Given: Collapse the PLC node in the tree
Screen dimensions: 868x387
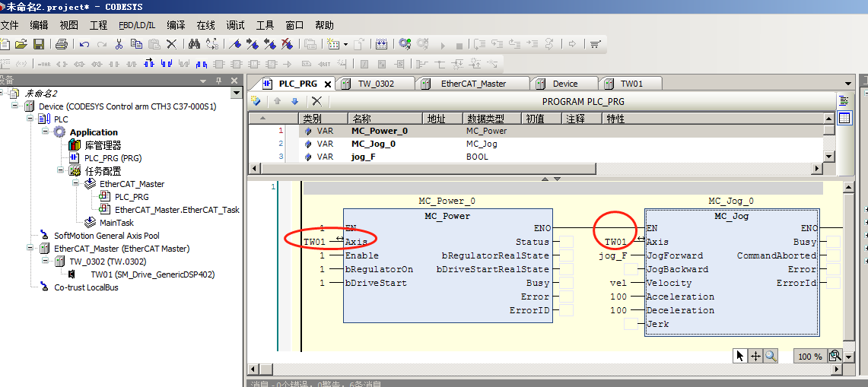Looking at the screenshot, I should tap(30, 119).
